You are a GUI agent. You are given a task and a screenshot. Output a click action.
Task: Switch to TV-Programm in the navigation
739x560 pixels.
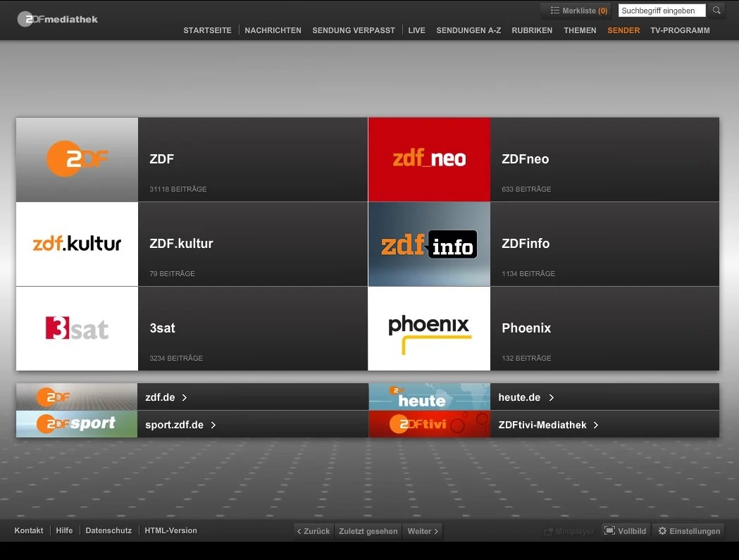[x=680, y=30]
